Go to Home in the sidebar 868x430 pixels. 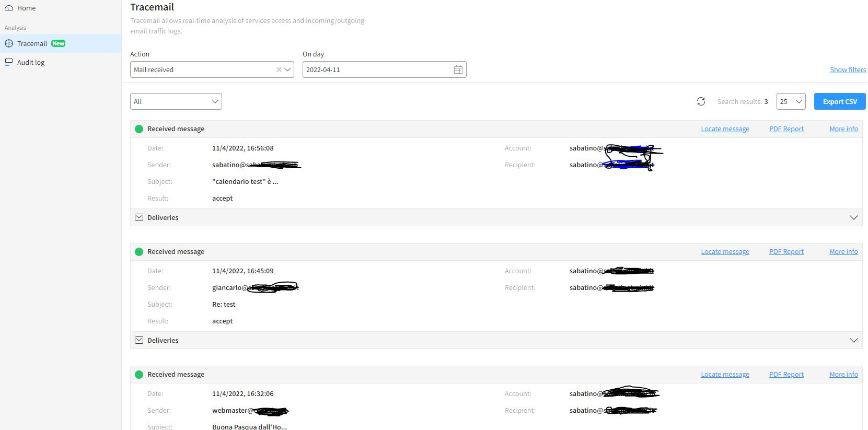pos(26,8)
